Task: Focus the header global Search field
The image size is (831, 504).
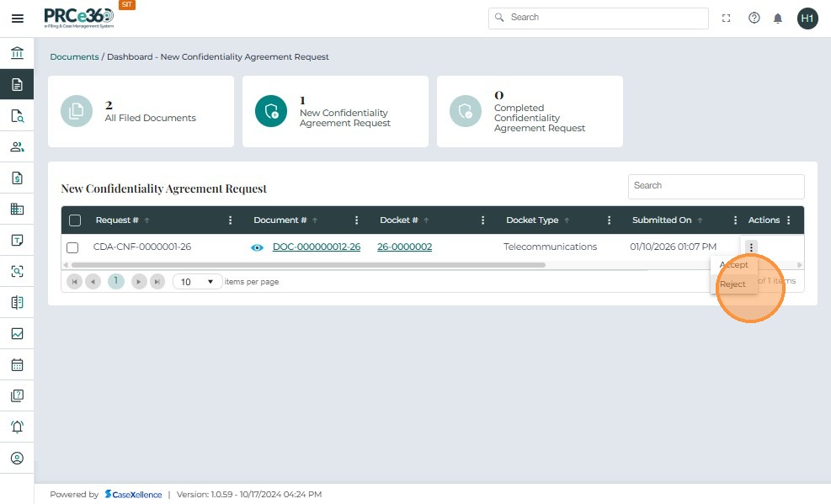Action: 599,18
